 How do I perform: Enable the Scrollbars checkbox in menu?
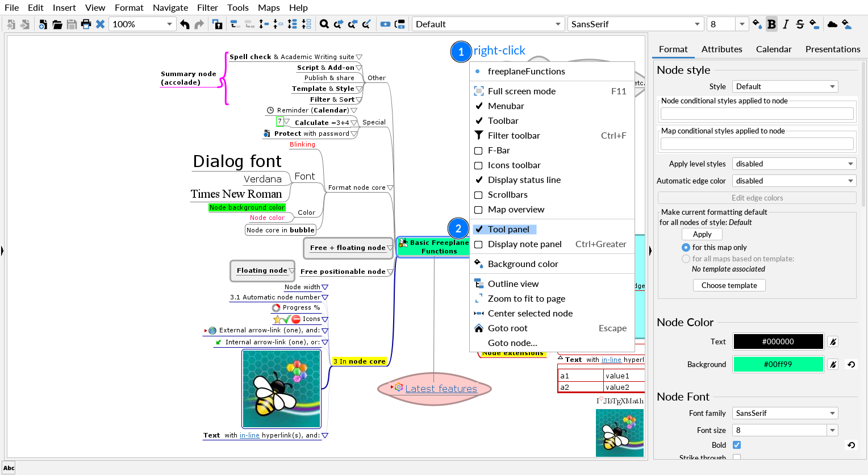478,195
